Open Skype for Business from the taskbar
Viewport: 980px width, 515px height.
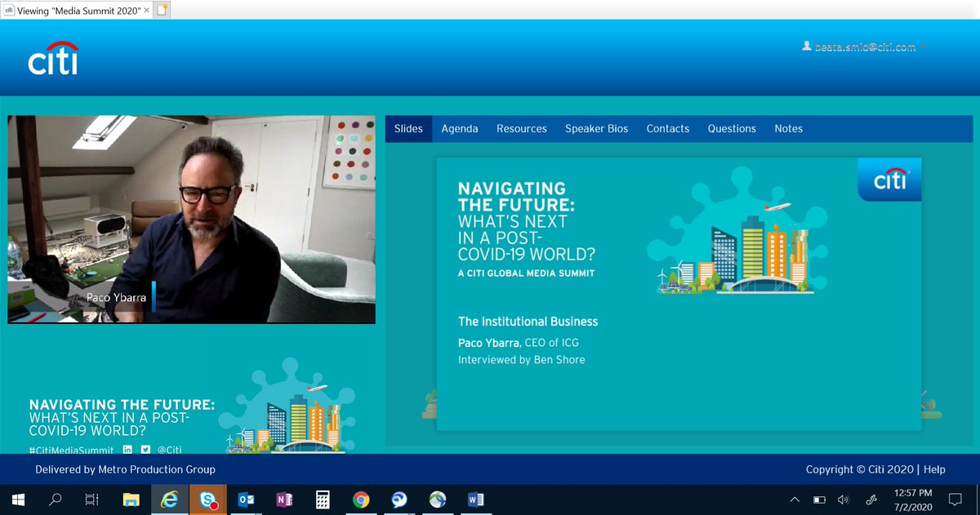pyautogui.click(x=207, y=499)
